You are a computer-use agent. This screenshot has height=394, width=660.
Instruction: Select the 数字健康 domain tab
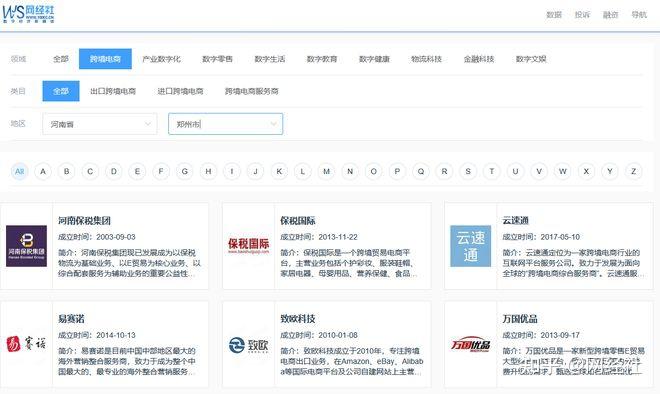374,59
